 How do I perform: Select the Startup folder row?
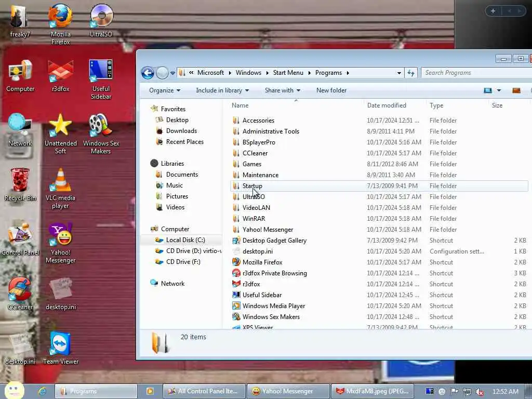pos(379,186)
